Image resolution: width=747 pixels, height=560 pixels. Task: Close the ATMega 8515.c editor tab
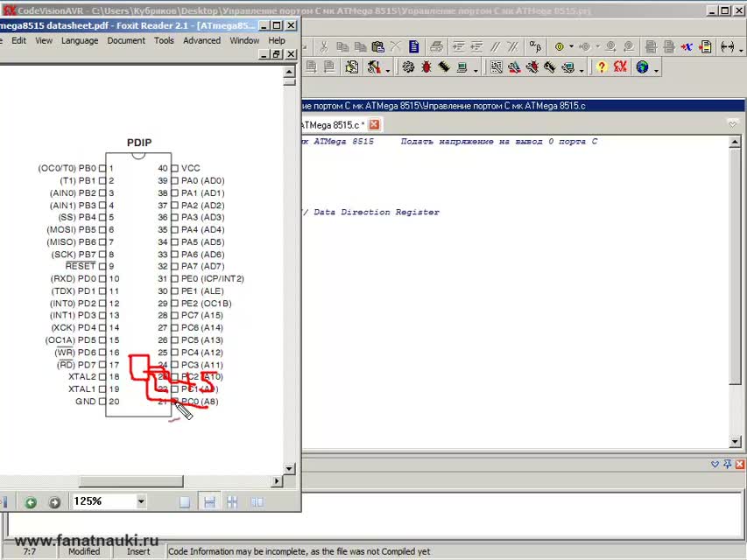coord(375,124)
